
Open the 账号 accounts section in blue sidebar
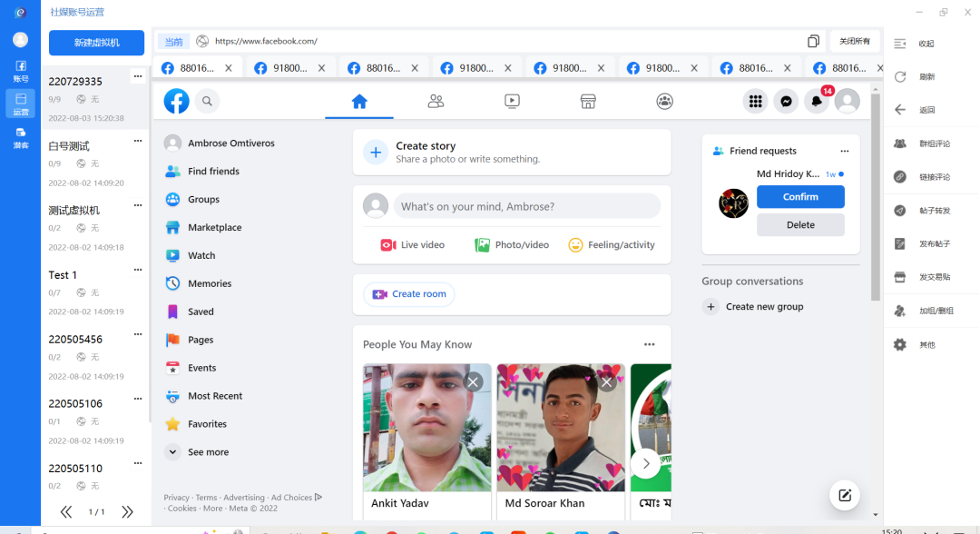[x=21, y=71]
